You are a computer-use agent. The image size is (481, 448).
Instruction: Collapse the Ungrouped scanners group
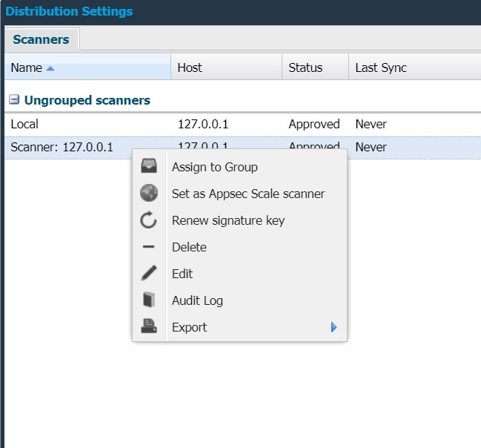pos(13,100)
